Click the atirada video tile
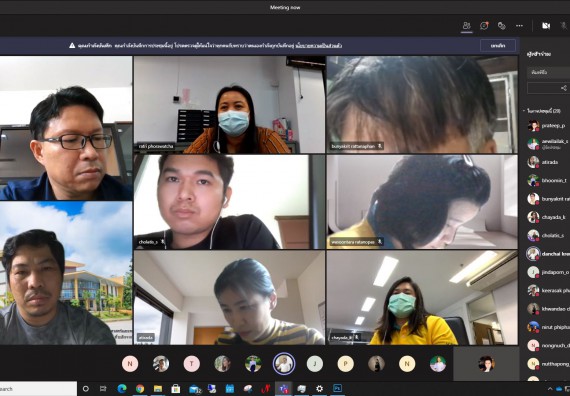 (x=229, y=298)
